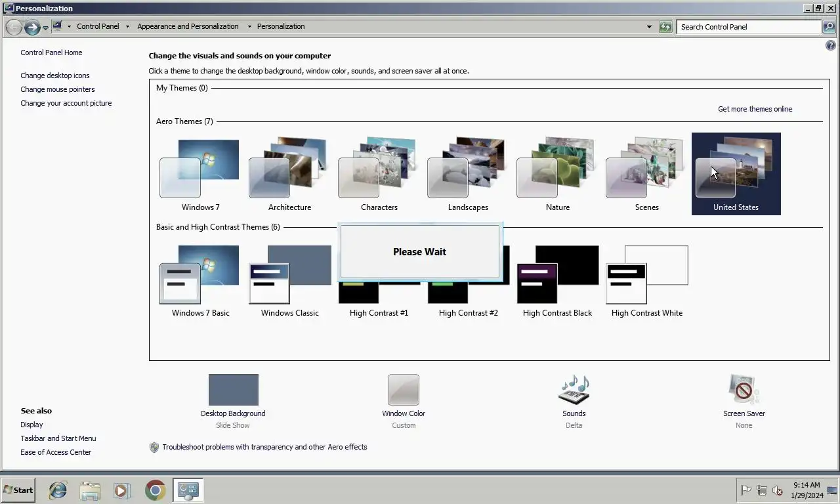Apply the High Contrast Black theme
Screen dimensions: 840x504
tap(557, 280)
